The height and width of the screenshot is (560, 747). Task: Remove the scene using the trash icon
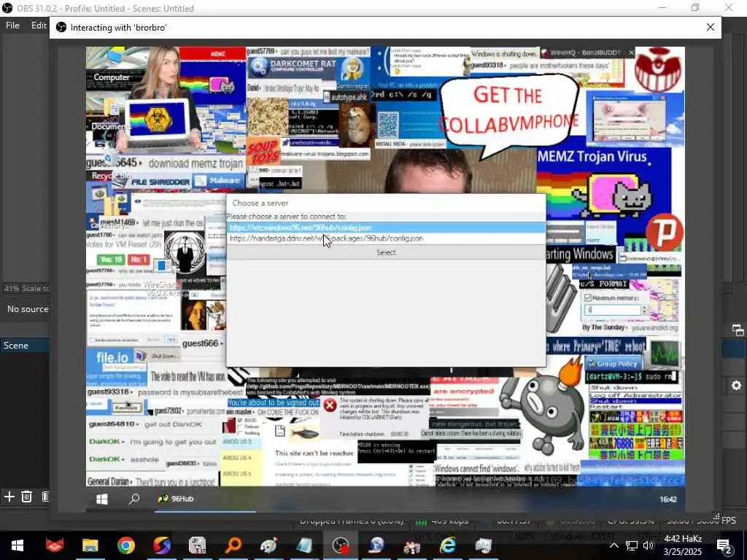tap(27, 497)
